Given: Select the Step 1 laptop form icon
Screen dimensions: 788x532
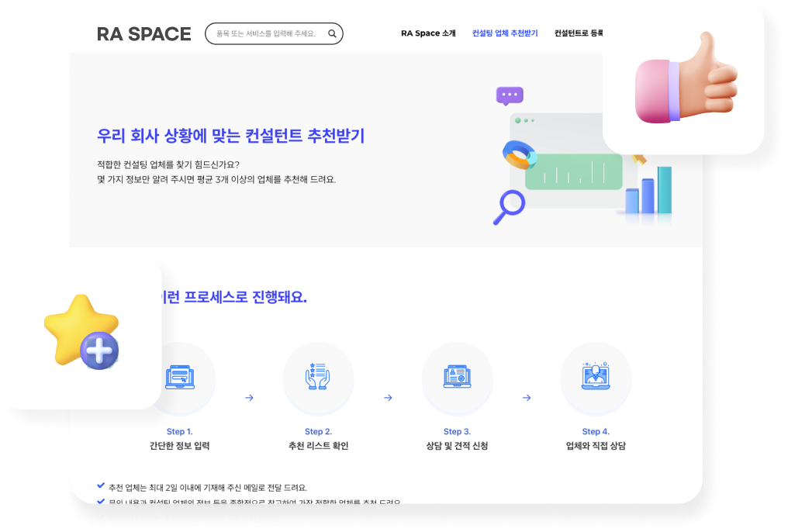Looking at the screenshot, I should 180,378.
